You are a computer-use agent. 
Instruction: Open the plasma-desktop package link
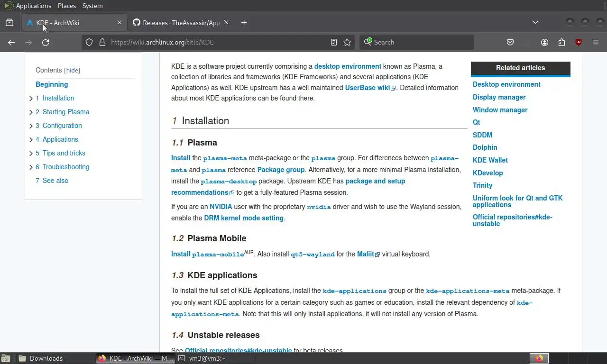[229, 182]
